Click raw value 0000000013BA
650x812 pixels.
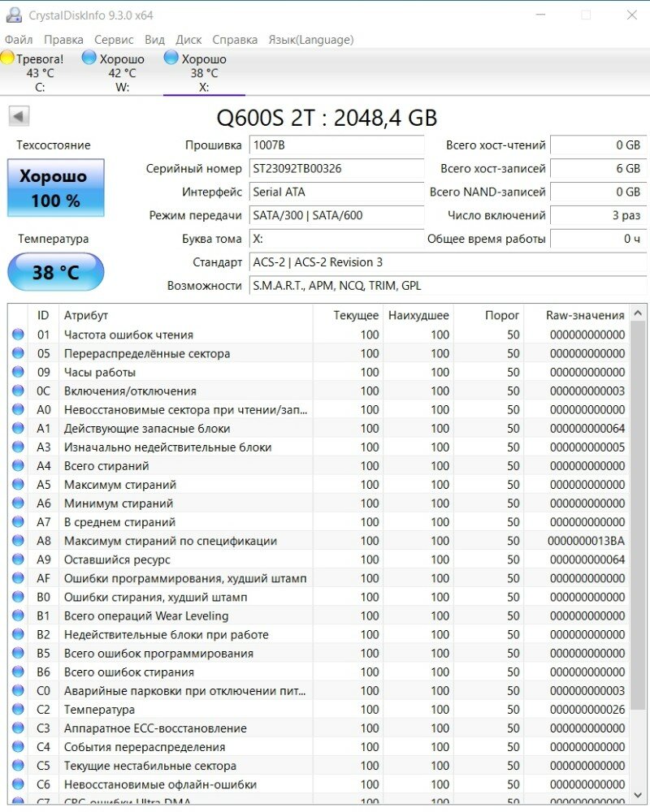[x=587, y=541]
